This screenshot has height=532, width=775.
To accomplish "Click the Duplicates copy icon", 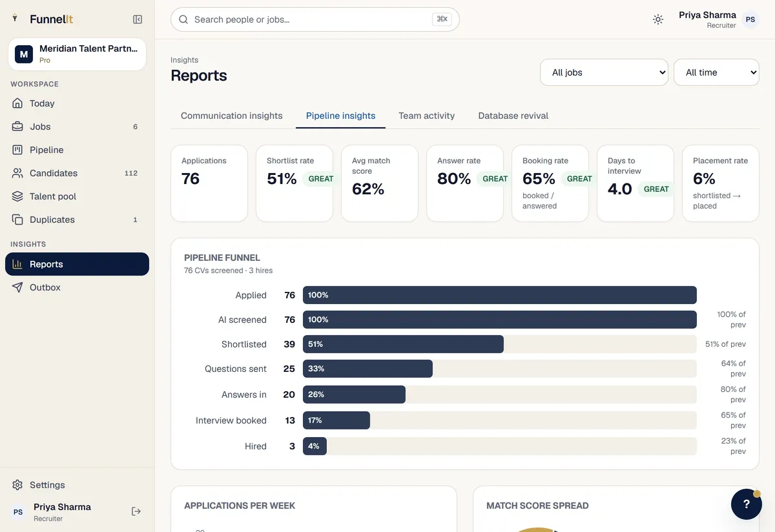I will [x=17, y=220].
